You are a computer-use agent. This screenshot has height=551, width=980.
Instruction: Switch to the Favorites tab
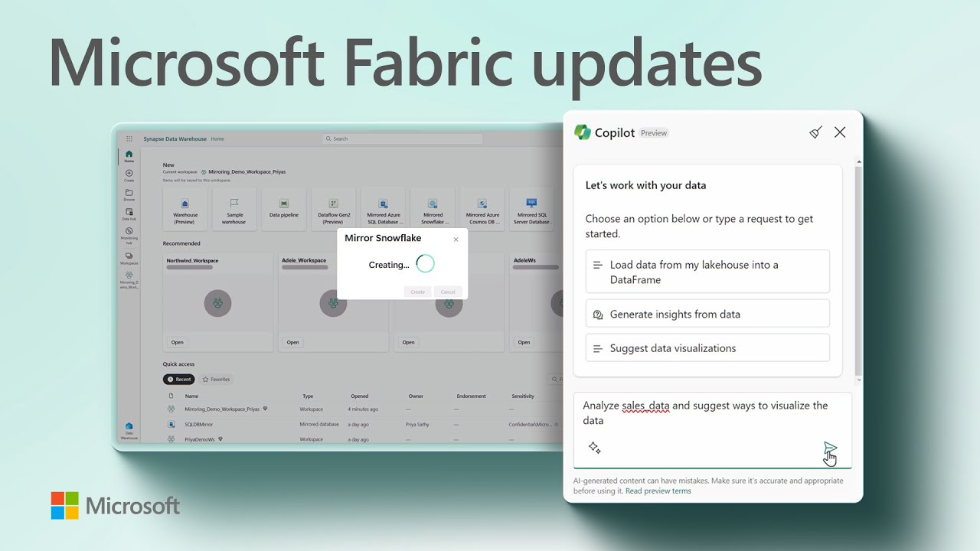point(216,379)
